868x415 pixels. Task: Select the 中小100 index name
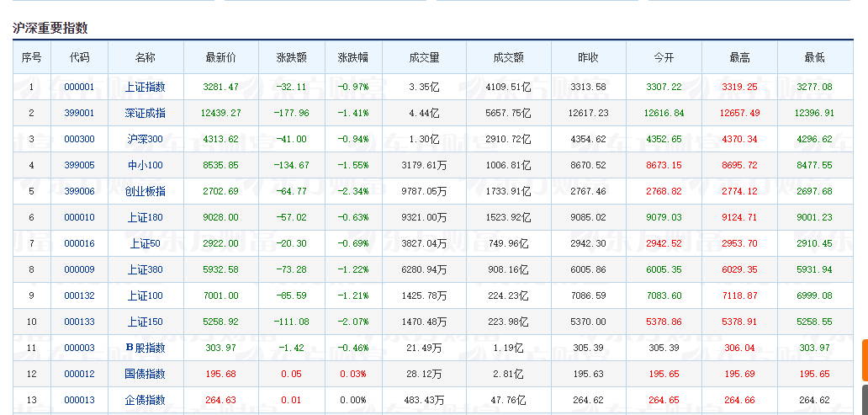145,165
